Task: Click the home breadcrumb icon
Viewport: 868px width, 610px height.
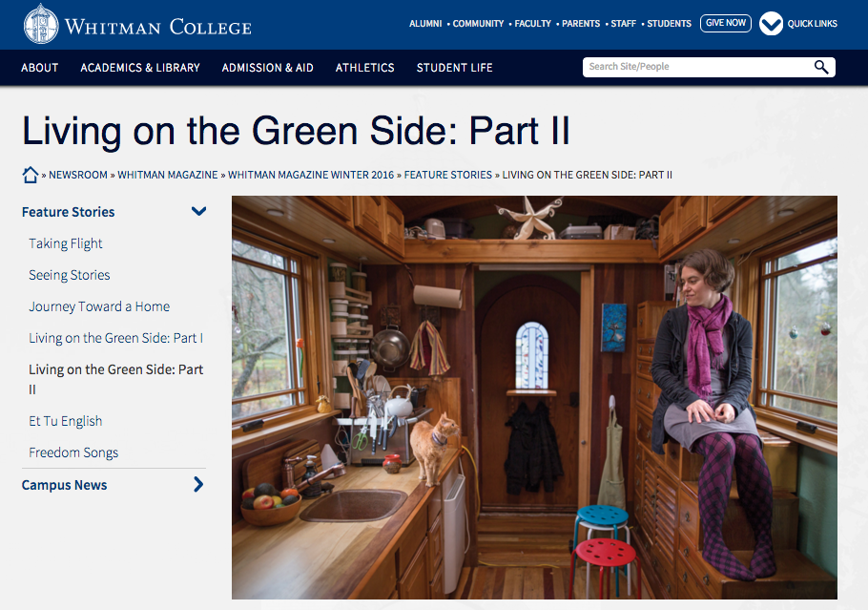Action: point(31,175)
